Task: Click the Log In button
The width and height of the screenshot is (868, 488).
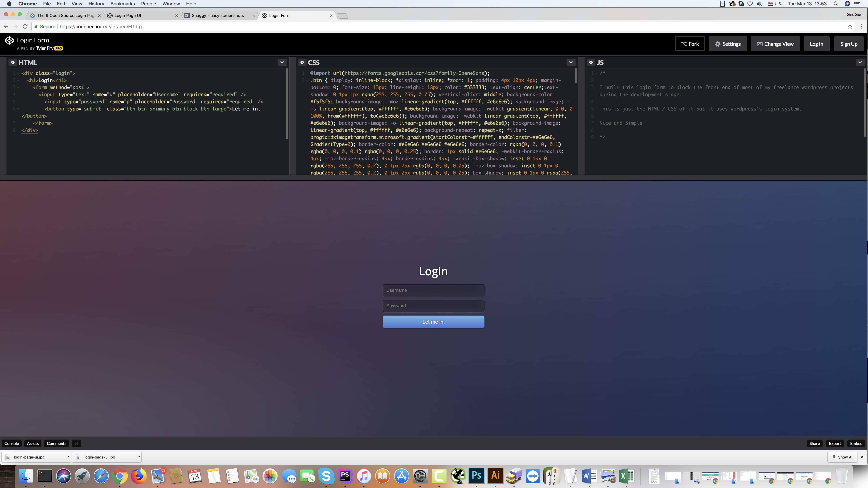Action: point(816,44)
